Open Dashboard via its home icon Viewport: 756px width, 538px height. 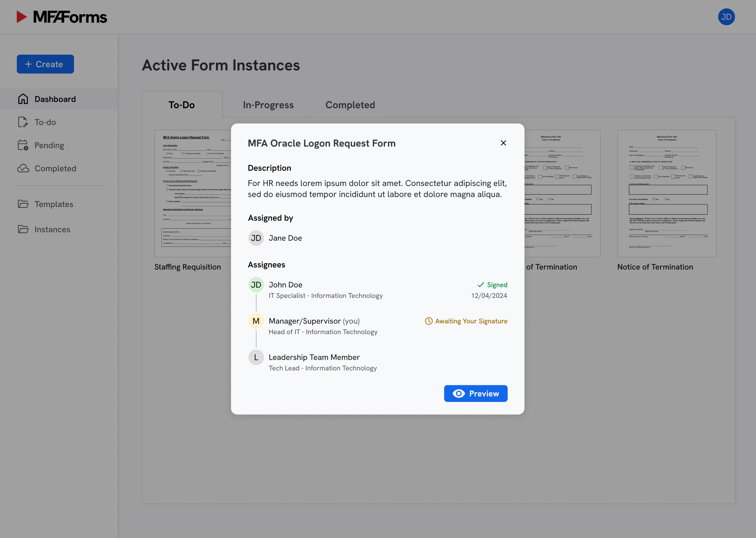(x=23, y=99)
